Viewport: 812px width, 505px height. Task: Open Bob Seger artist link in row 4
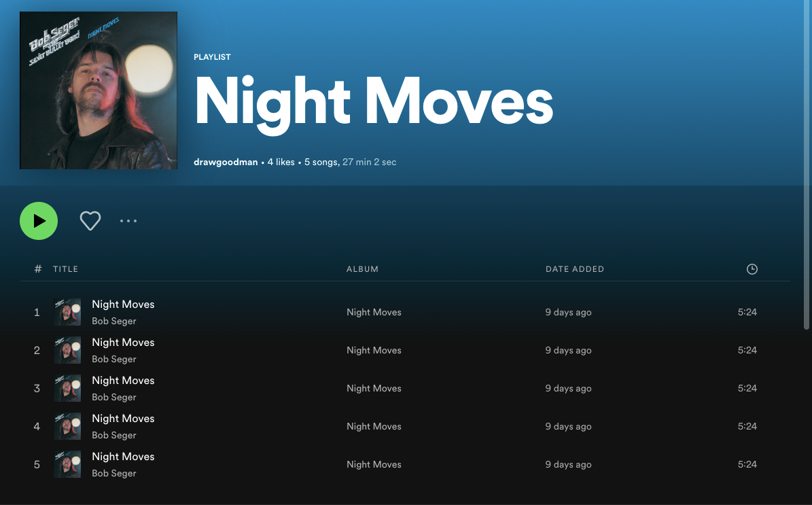114,435
